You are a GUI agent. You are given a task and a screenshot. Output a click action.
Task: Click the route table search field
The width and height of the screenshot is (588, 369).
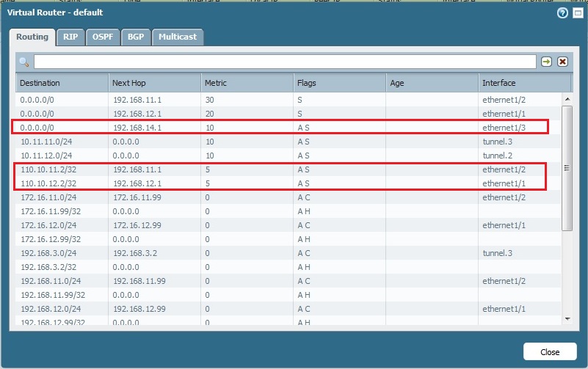click(285, 62)
